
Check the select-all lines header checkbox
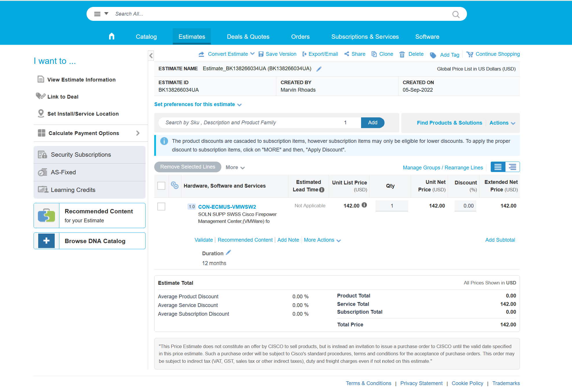(161, 186)
